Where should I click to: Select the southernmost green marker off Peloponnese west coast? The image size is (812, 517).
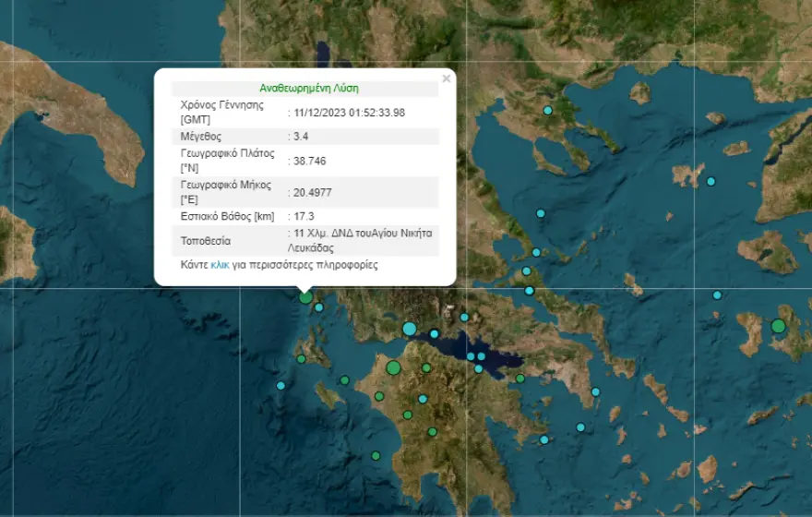[x=376, y=455]
